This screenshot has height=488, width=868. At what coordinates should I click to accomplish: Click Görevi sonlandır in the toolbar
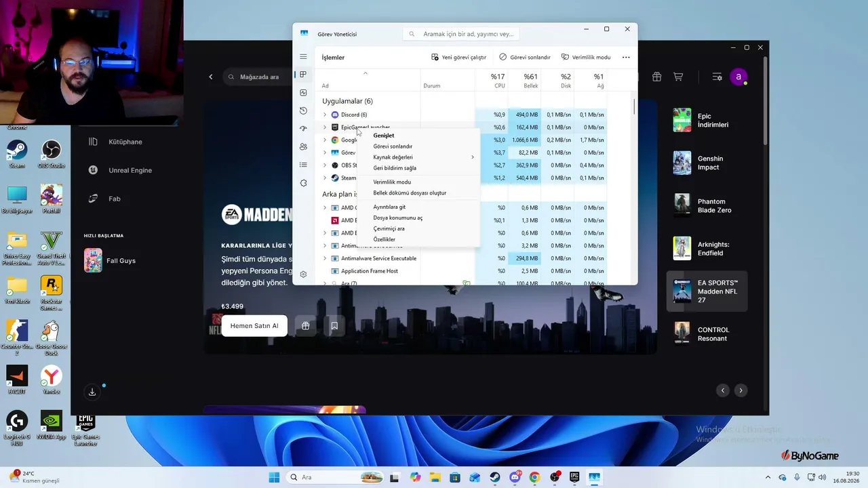[x=525, y=58]
